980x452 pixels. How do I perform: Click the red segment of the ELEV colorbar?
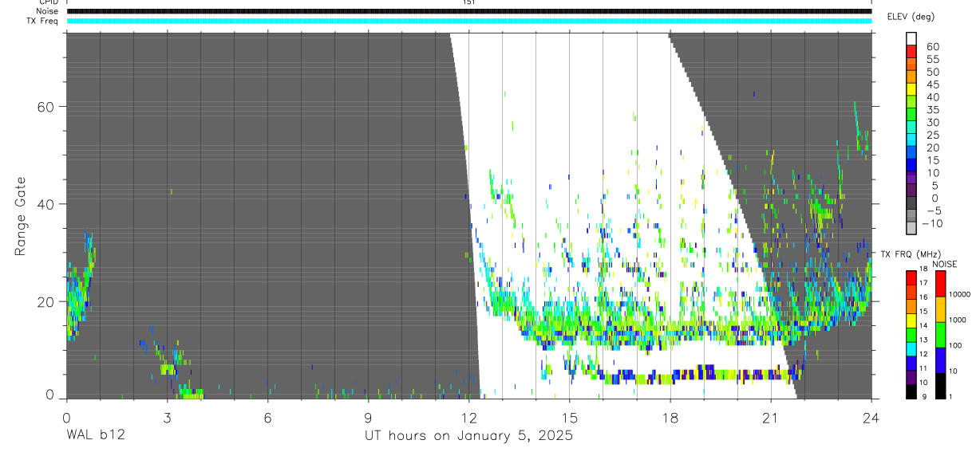911,53
